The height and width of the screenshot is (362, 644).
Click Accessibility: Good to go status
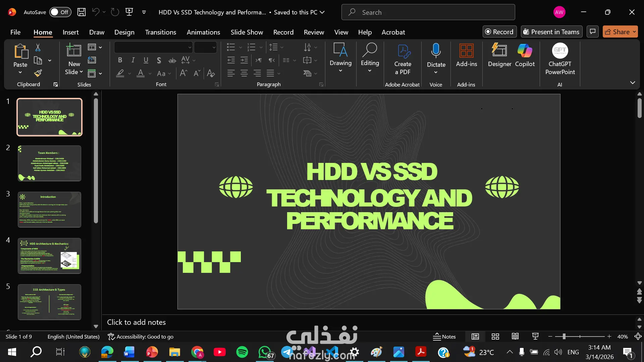tap(141, 337)
